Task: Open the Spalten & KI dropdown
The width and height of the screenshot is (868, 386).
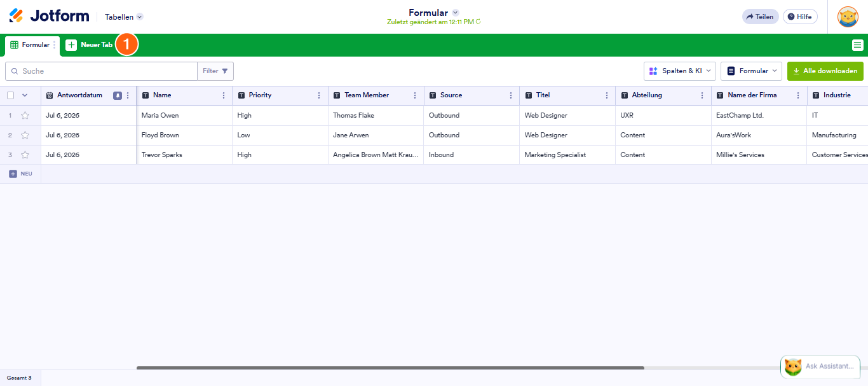Action: [x=680, y=71]
